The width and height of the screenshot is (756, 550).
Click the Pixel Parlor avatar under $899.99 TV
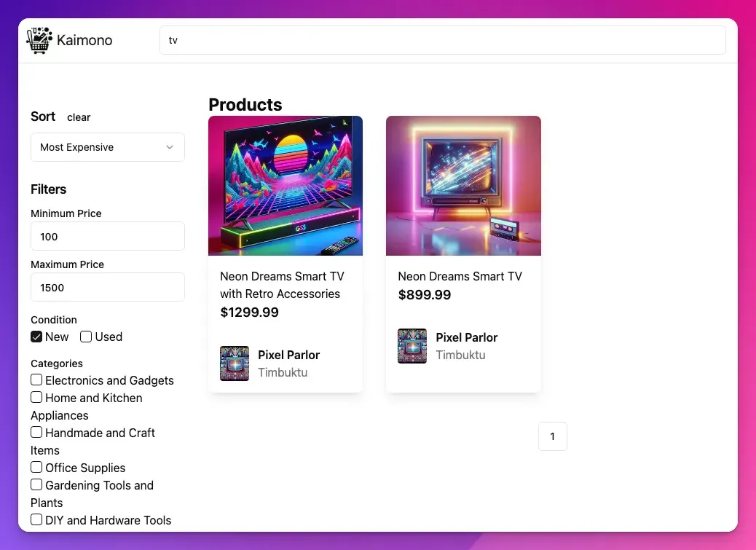pyautogui.click(x=412, y=346)
